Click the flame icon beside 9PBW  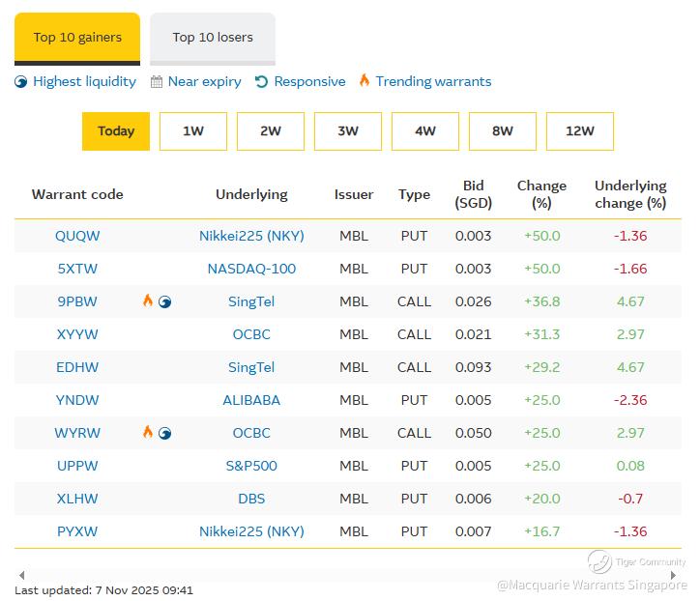pyautogui.click(x=148, y=300)
